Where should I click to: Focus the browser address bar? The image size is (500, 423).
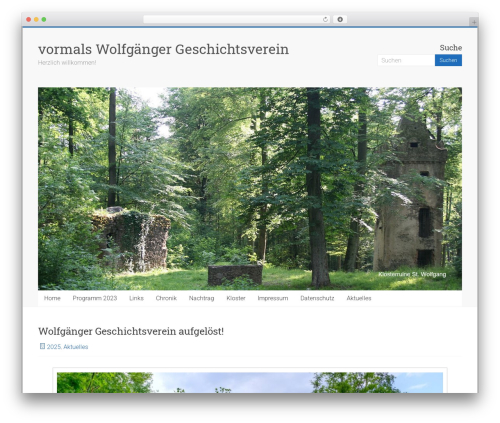coord(237,19)
